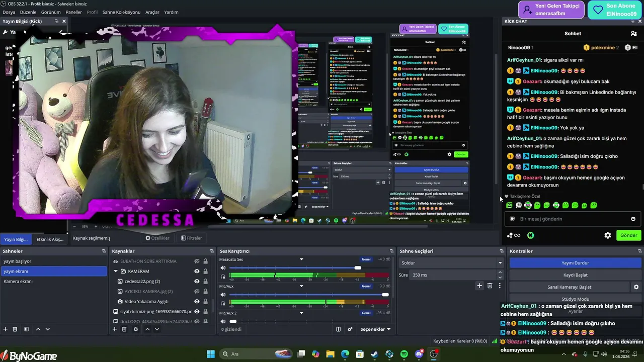Focus the Bir mesaj gönderin chat input

point(573,219)
